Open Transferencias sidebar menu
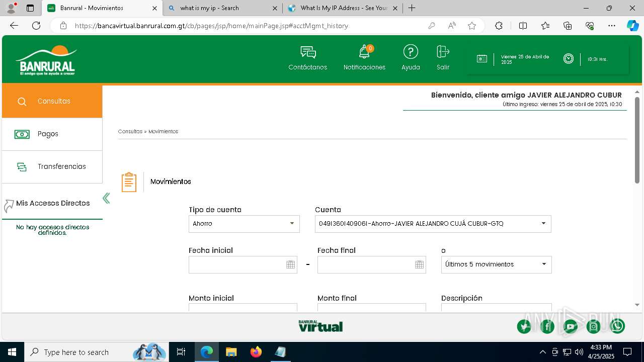 pos(52,167)
